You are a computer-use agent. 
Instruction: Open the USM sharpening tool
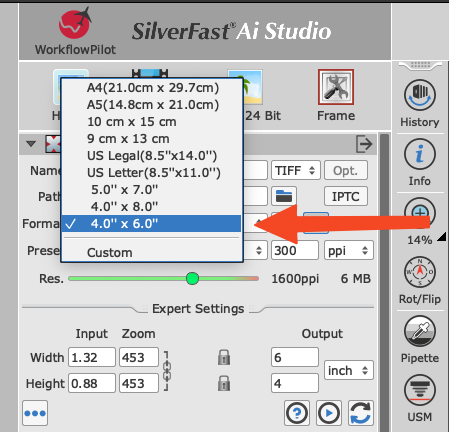click(420, 390)
